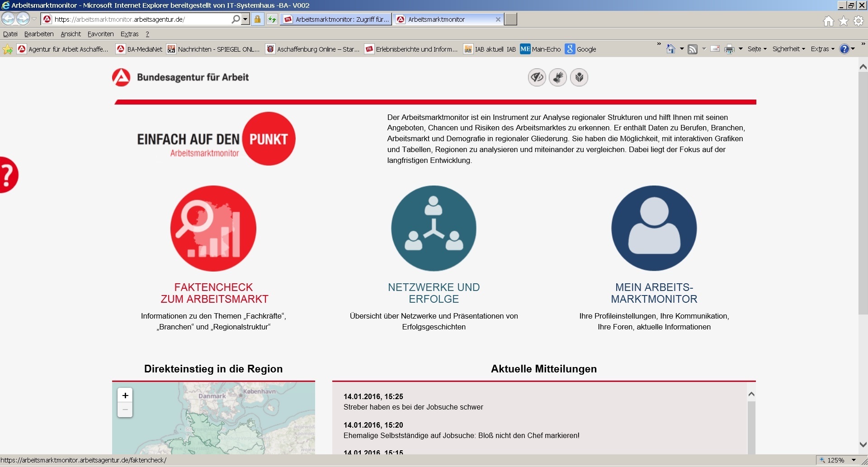Expand the Print dropdown arrow
The image size is (868, 467).
coord(741,49)
